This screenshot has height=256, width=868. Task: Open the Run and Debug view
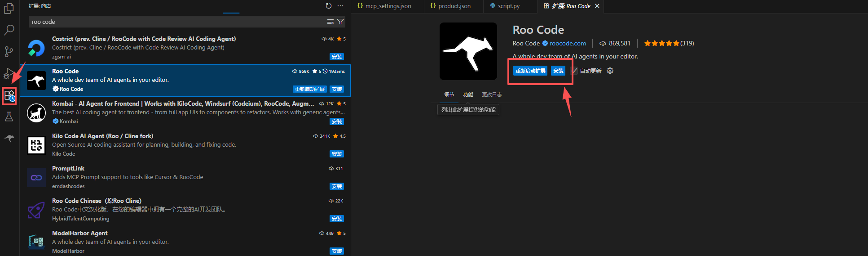(x=9, y=73)
